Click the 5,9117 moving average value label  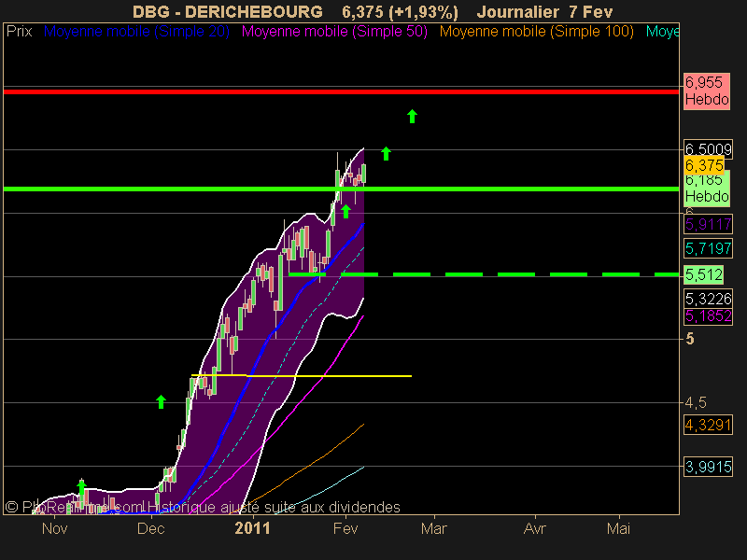tap(708, 224)
